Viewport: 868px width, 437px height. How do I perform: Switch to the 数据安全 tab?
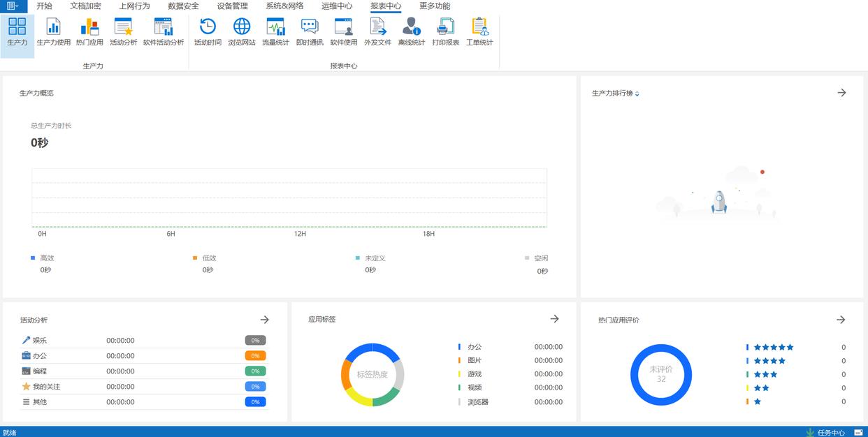pyautogui.click(x=183, y=6)
